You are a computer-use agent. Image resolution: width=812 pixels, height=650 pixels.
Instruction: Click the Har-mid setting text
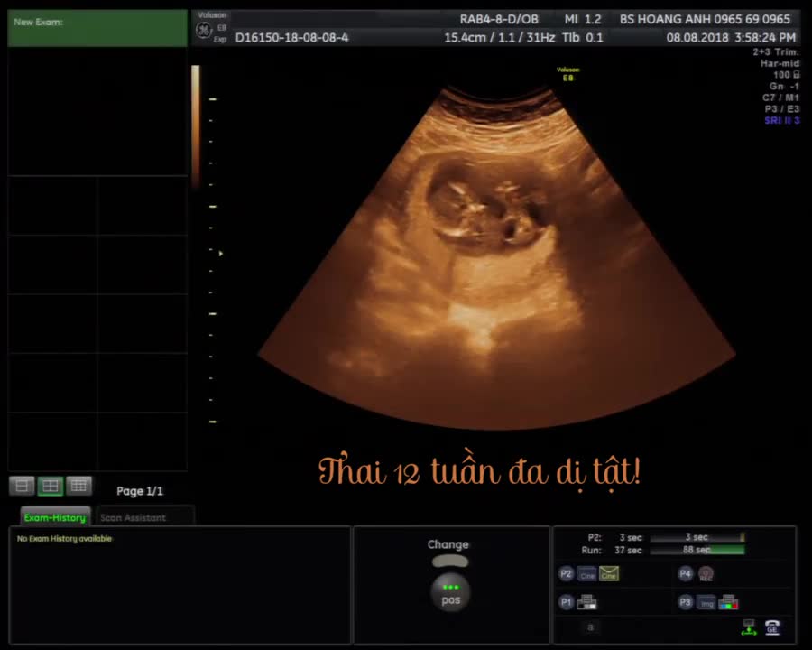780,63
